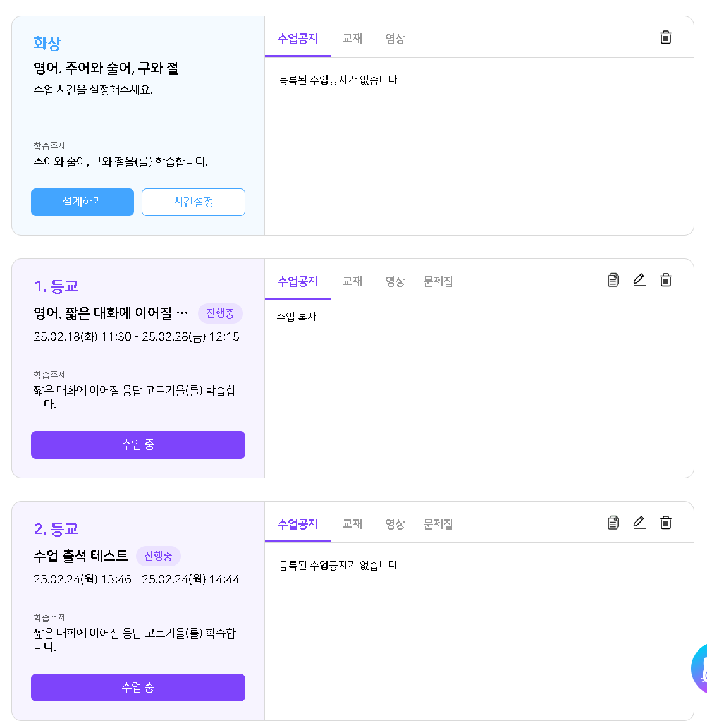The image size is (707, 728).
Task: Copy the 1. 등교 class
Action: pos(613,280)
